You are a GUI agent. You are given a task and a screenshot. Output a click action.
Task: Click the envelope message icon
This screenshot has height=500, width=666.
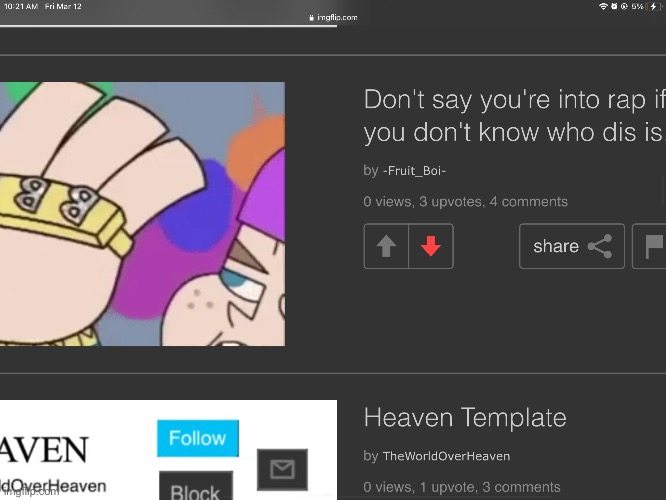282,469
